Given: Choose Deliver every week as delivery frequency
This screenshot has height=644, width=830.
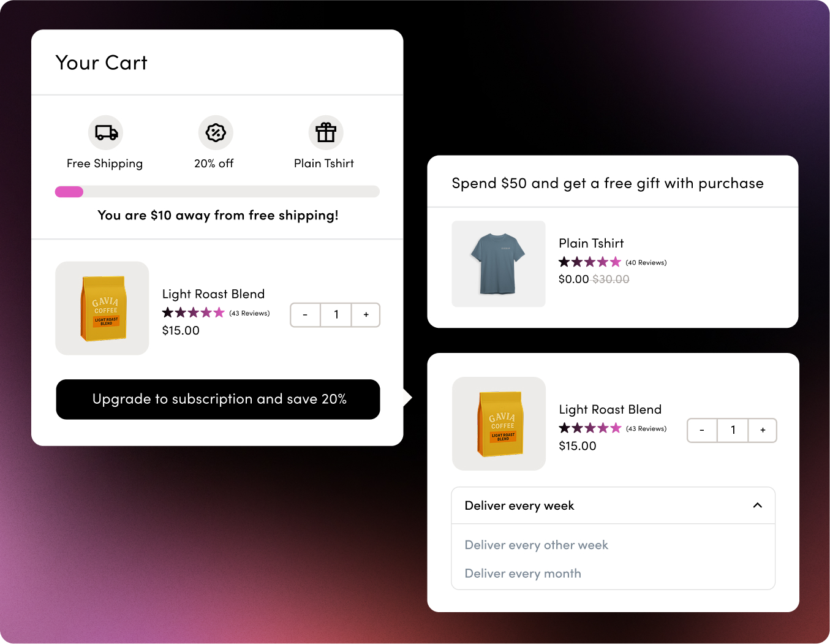Looking at the screenshot, I should tap(519, 506).
